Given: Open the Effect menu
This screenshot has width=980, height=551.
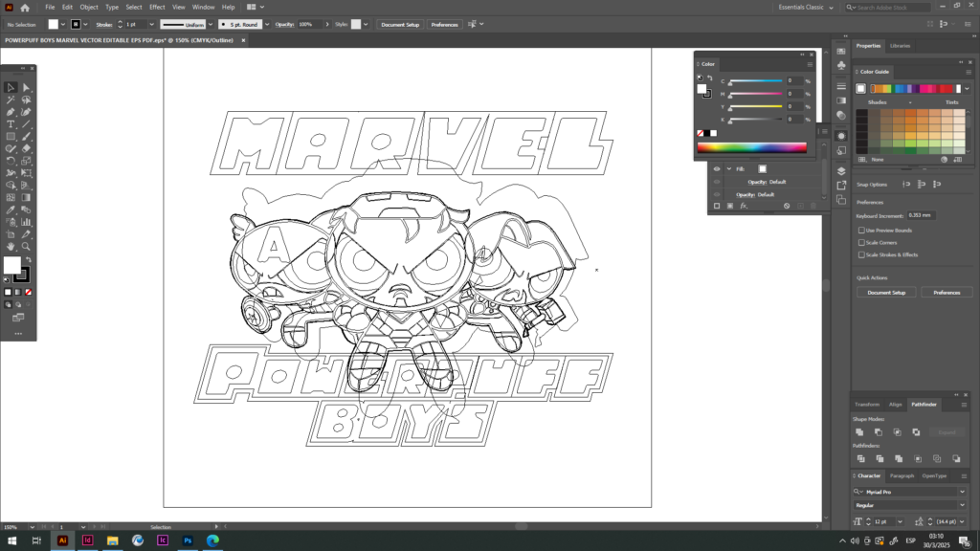Looking at the screenshot, I should 157,8.
